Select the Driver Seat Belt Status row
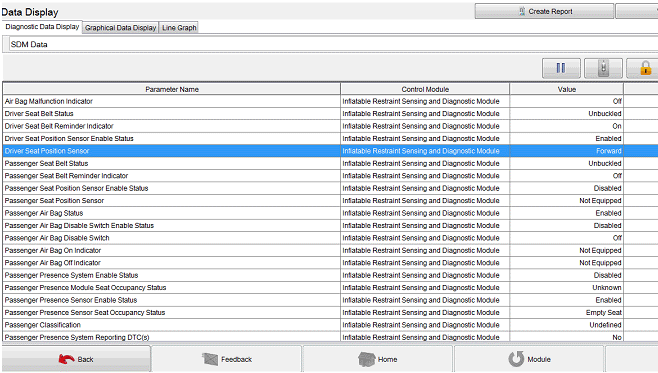This screenshot has width=658, height=373. 330,114
